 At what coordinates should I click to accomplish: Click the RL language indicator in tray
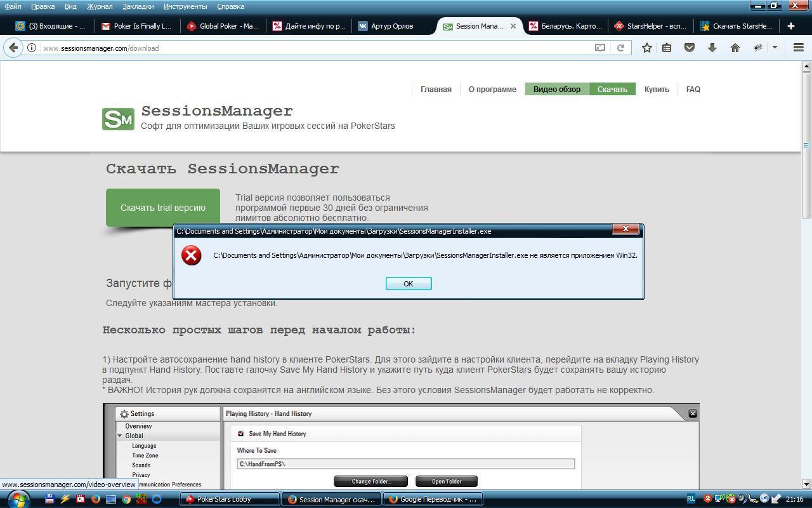click(x=691, y=498)
